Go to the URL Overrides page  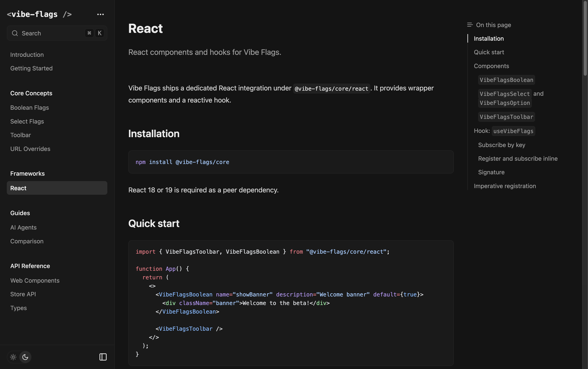coord(30,149)
